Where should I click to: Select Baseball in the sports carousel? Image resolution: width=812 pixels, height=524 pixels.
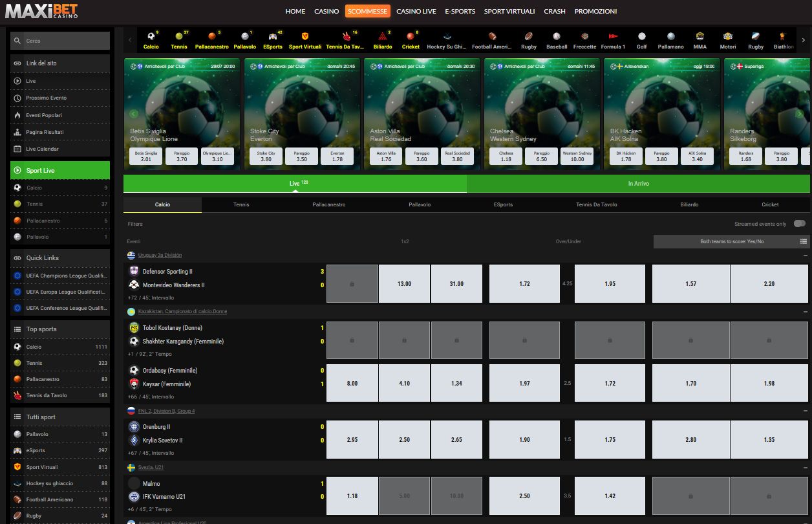pyautogui.click(x=557, y=40)
